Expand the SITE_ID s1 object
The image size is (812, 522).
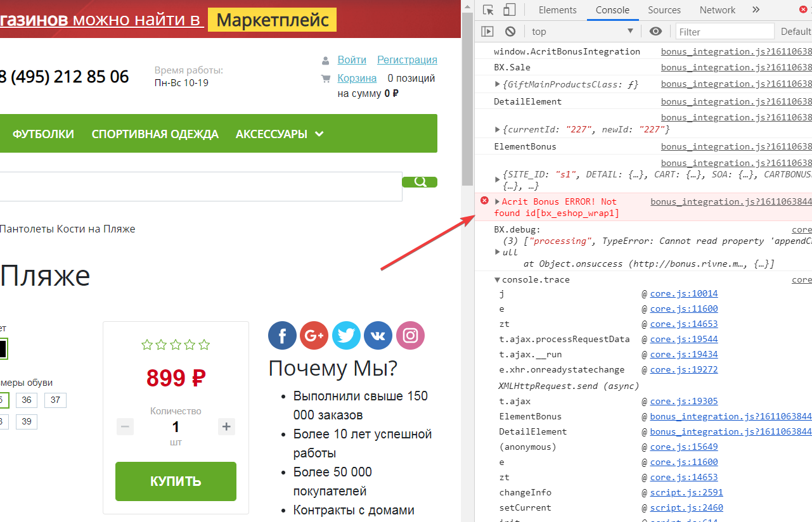pos(498,179)
